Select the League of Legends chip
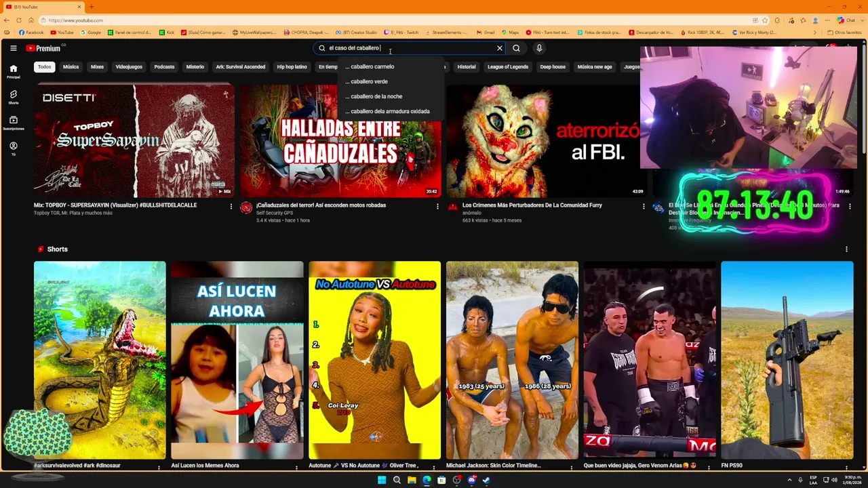This screenshot has width=868, height=488. click(508, 67)
